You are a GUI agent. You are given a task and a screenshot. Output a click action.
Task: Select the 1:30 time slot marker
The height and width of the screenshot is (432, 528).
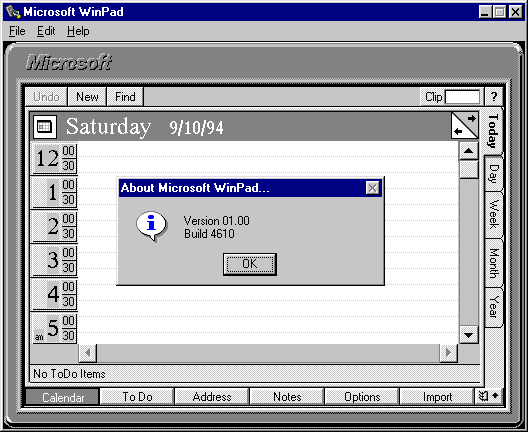click(x=69, y=200)
